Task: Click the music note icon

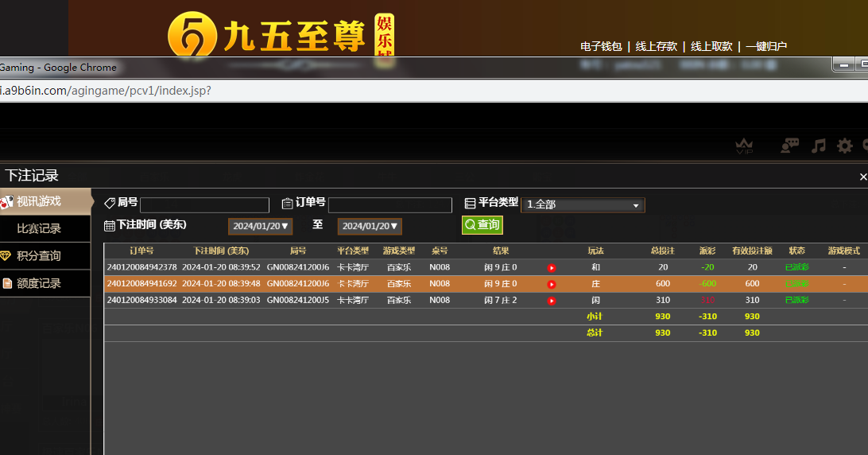Action: [818, 146]
